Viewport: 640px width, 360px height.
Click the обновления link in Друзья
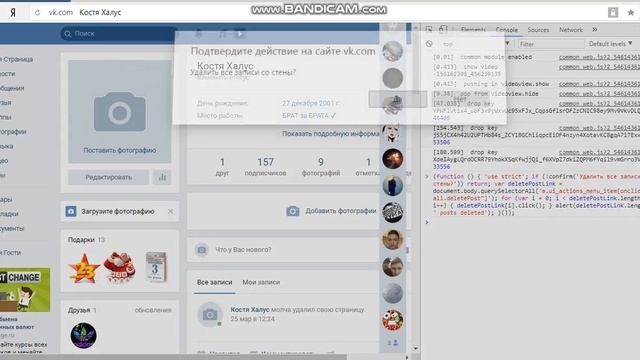click(x=153, y=310)
